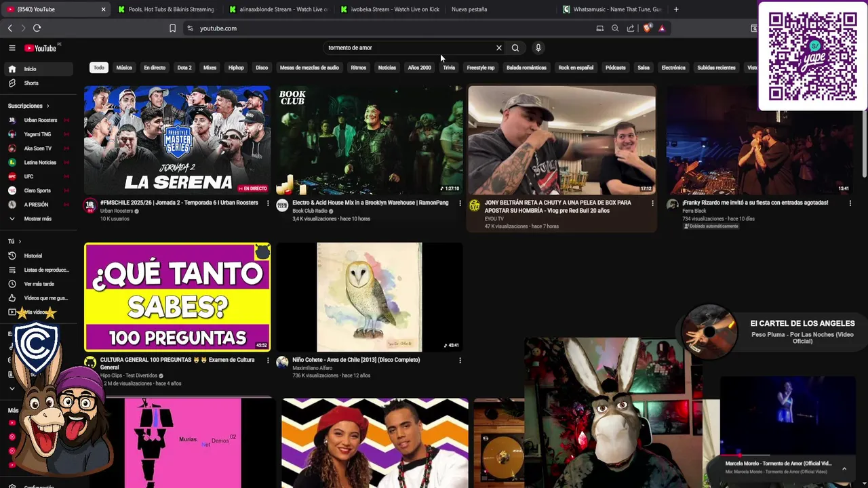Open options menu for Franky Rizardo video
This screenshot has height=488, width=868.
850,203
